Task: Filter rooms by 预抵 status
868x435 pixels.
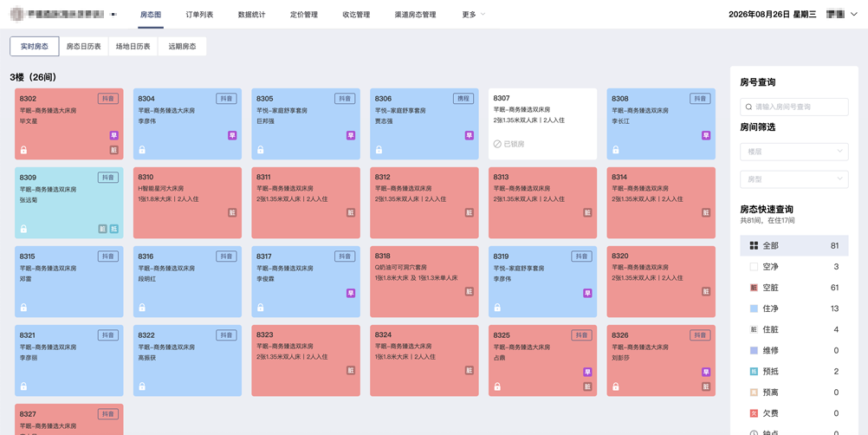Action: (x=794, y=372)
